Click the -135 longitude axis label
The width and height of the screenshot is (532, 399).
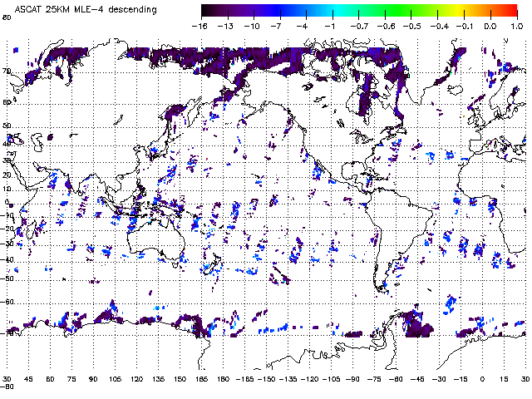(288, 379)
